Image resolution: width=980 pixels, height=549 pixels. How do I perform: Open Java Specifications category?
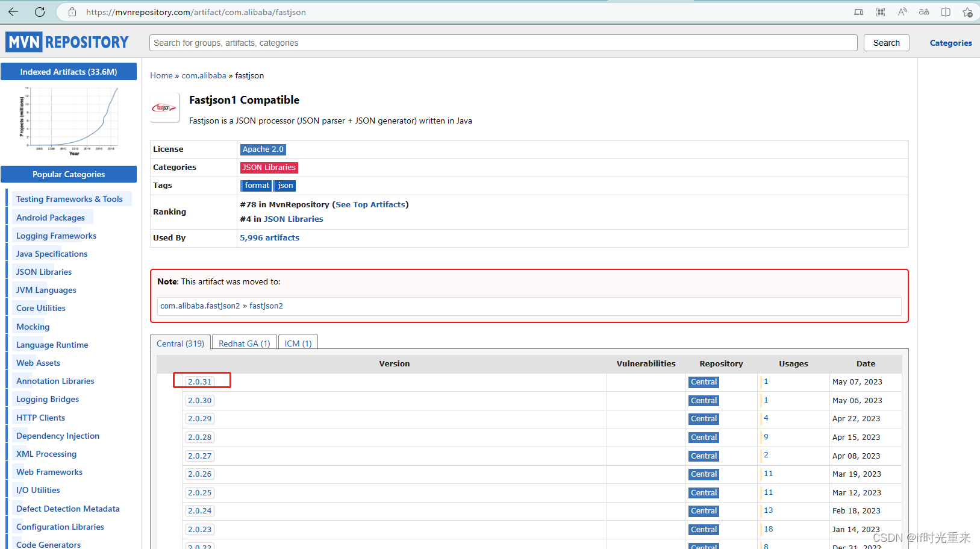[52, 254]
